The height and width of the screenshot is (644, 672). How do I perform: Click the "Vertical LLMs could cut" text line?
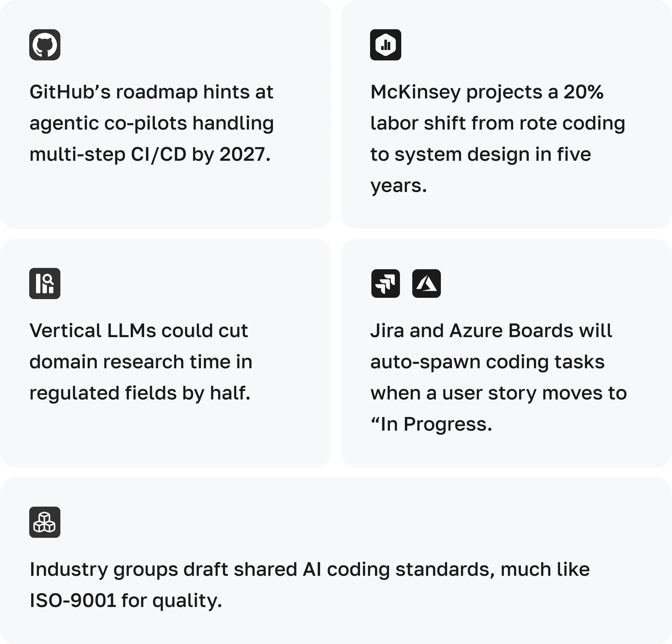[x=139, y=331]
